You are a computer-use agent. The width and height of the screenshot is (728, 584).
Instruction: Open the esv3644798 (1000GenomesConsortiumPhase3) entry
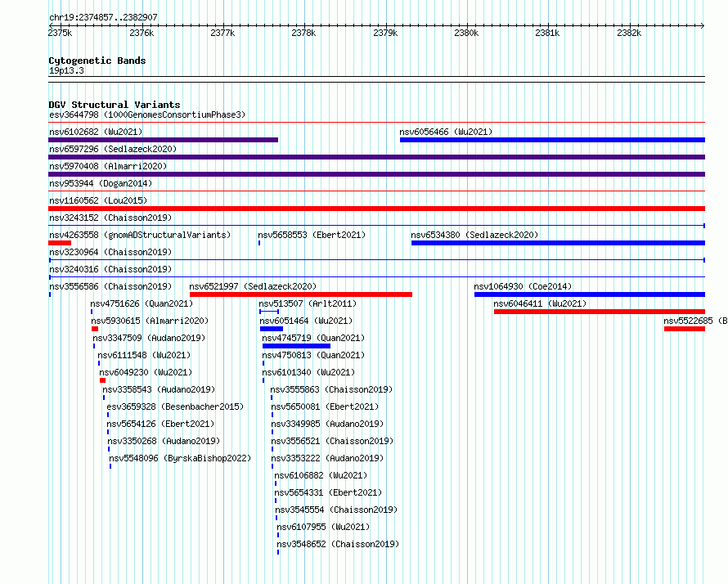coord(147,115)
